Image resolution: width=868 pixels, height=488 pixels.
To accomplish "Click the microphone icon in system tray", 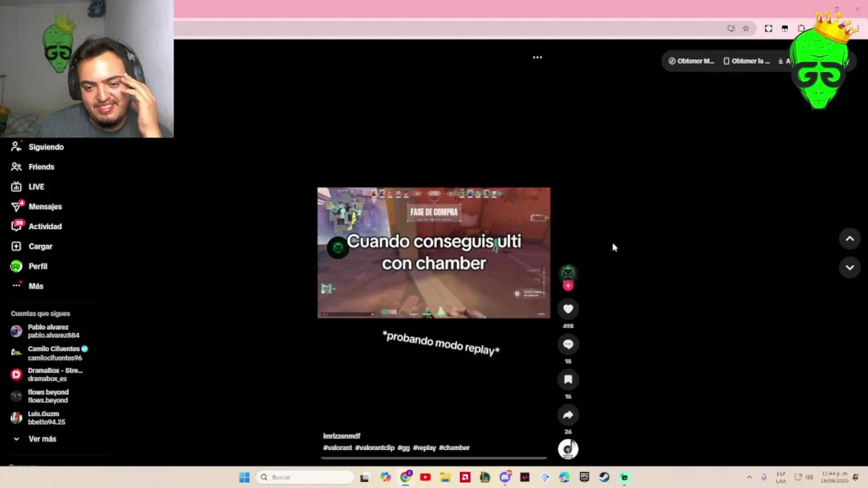I will point(764,477).
